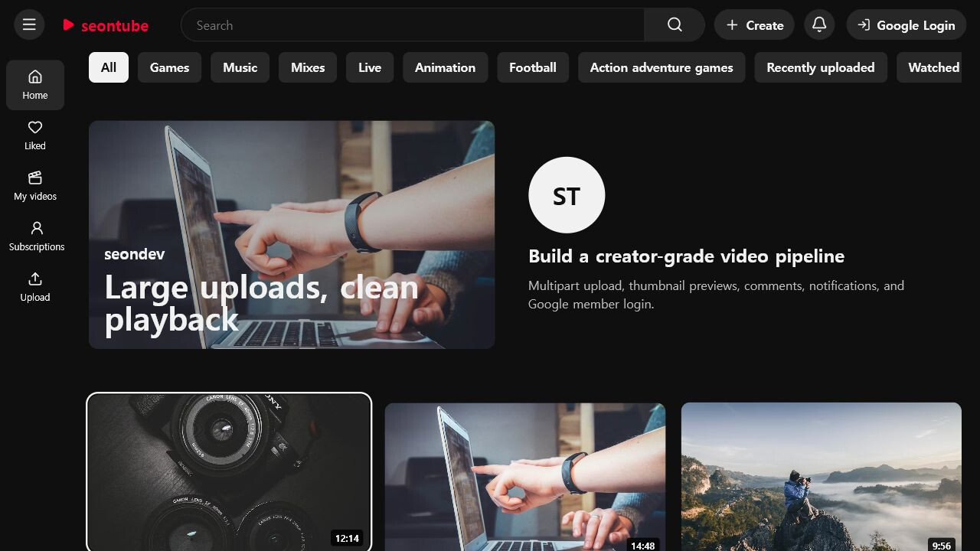Select the Watched category chip
Screen dimensions: 980x551
coord(929,67)
